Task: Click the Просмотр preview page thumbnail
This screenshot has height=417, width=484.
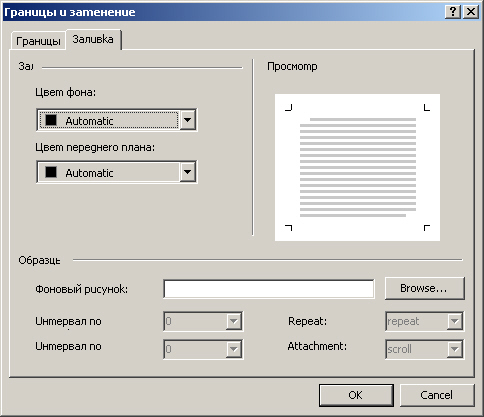Action: click(357, 167)
